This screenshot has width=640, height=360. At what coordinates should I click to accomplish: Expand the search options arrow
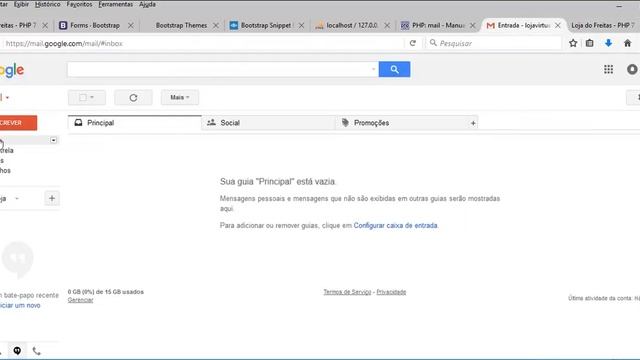tap(373, 69)
